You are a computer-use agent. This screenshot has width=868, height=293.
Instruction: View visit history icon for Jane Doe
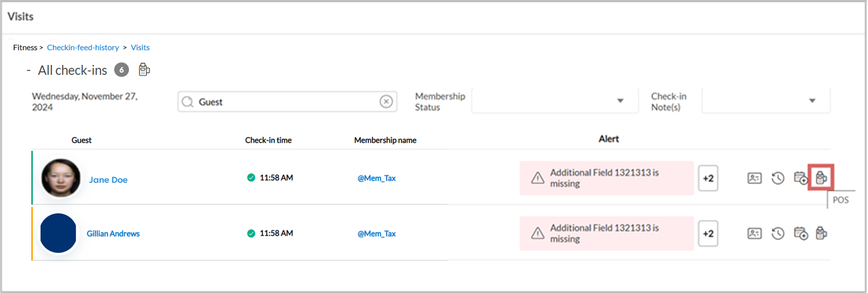pyautogui.click(x=778, y=178)
